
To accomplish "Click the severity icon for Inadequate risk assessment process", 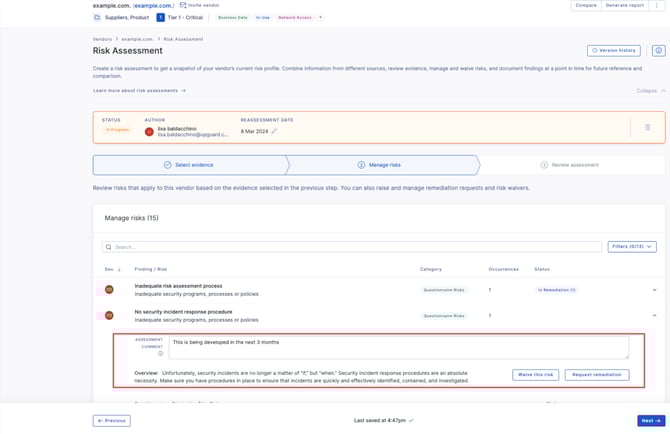I will pyautogui.click(x=109, y=289).
